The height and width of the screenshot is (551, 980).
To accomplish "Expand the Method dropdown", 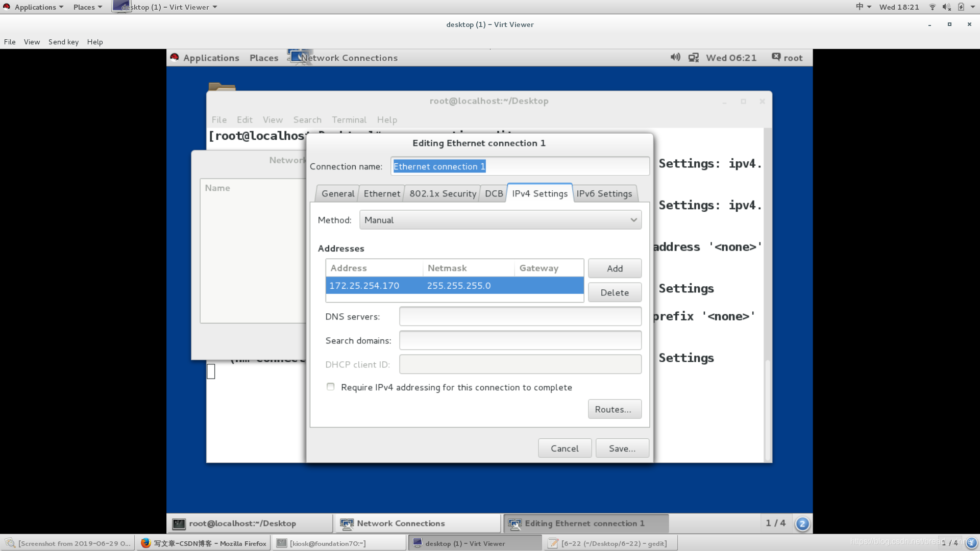I will (x=500, y=220).
